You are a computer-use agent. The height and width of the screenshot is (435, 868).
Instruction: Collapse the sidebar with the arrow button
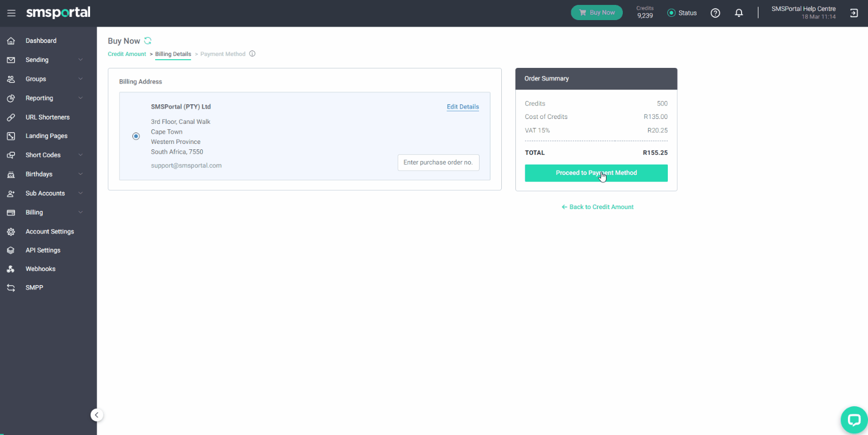pos(97,415)
